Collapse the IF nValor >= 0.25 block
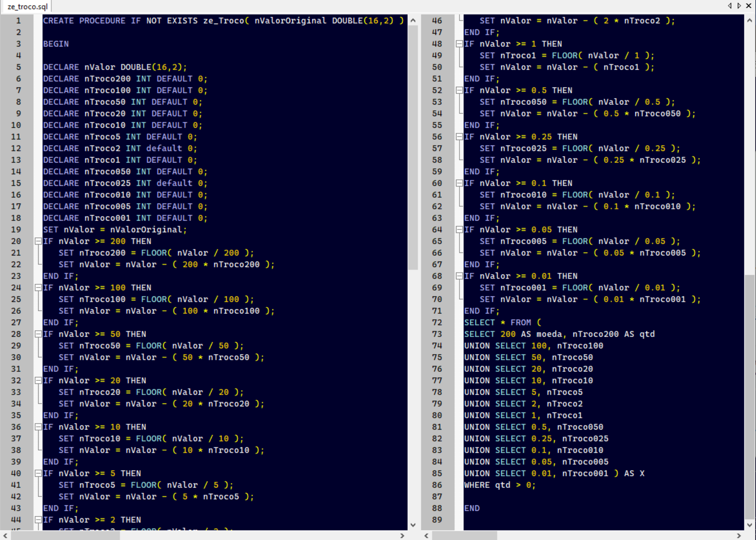The height and width of the screenshot is (540, 756). click(x=459, y=137)
